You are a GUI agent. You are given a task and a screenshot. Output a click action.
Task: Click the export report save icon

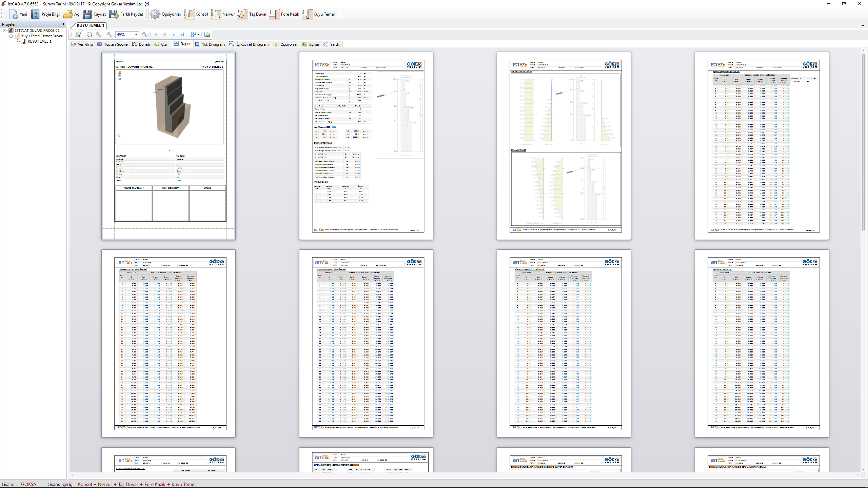click(207, 35)
